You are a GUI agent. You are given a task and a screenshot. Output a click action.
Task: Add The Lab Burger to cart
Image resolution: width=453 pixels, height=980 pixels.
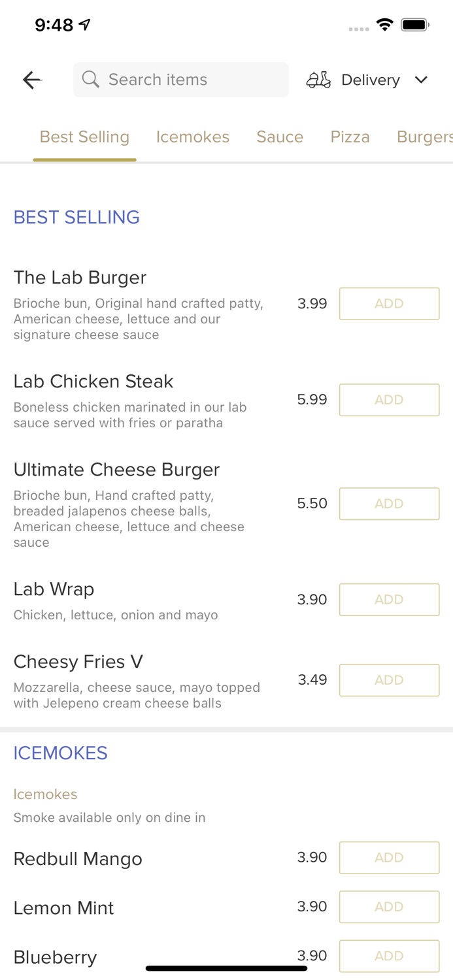(389, 303)
